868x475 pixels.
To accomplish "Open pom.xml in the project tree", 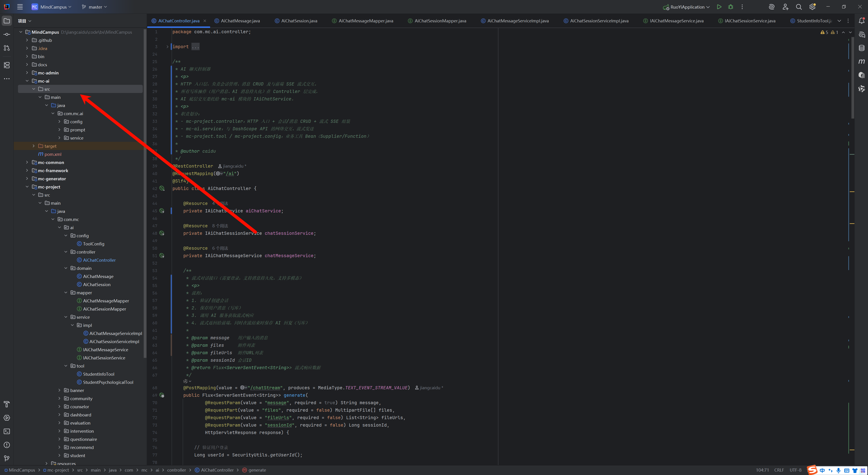I will tap(53, 154).
